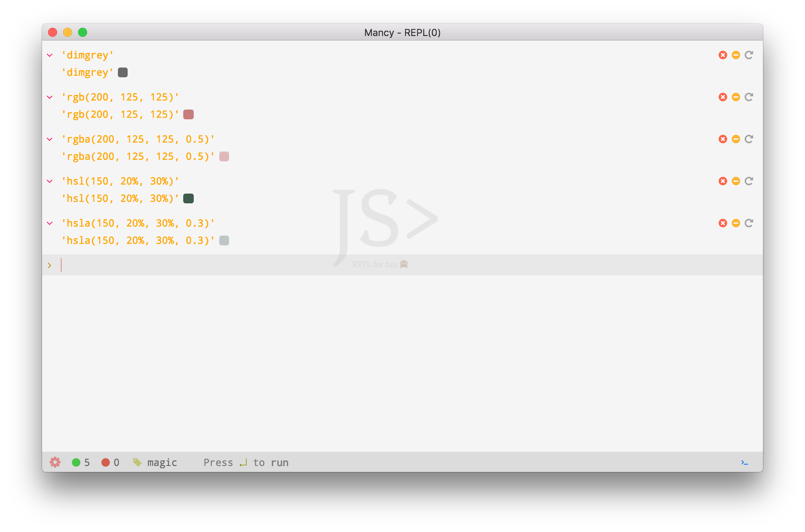
Task: Toggle output collapse for 'dimgrey' with orange minus
Action: click(736, 55)
